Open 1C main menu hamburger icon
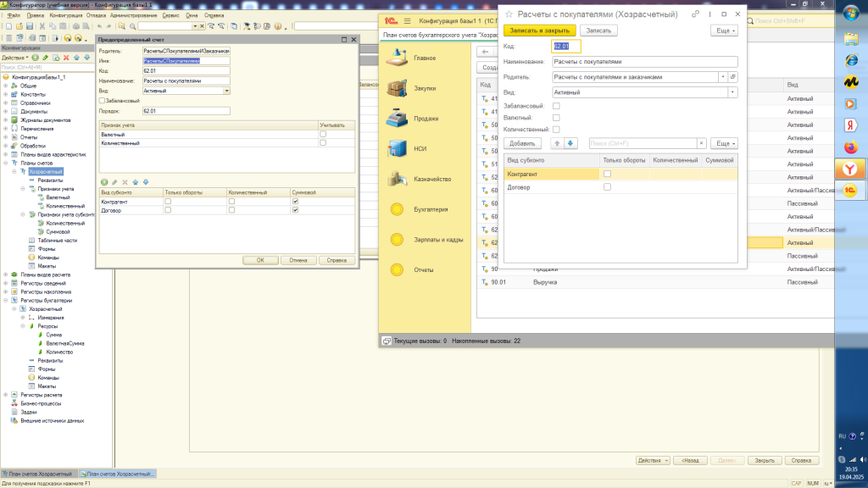The height and width of the screenshot is (488, 868). click(408, 21)
